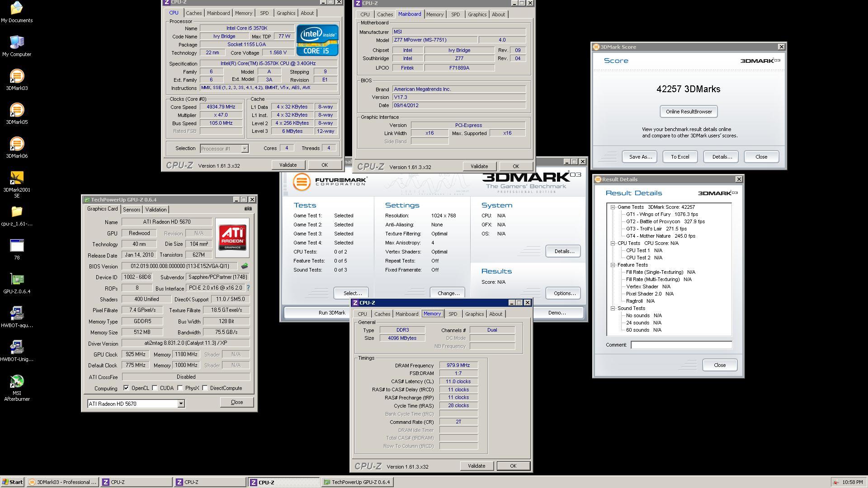Close the 3DMark Score window
Screen dimensions: 868x488
click(x=781, y=47)
